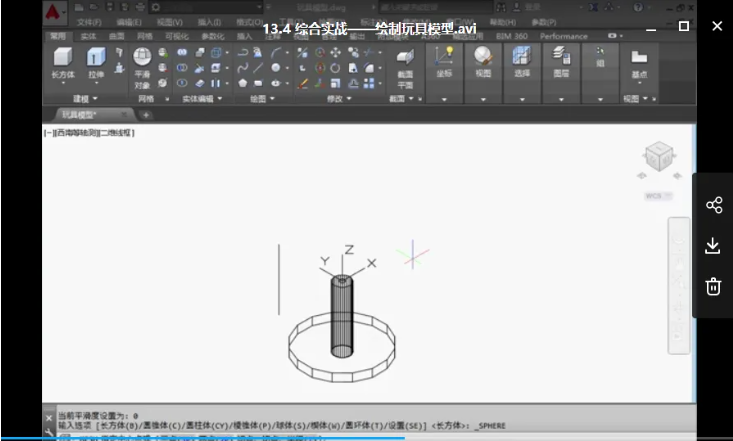Expand the arrow under the 坐标 panel

coord(444,99)
